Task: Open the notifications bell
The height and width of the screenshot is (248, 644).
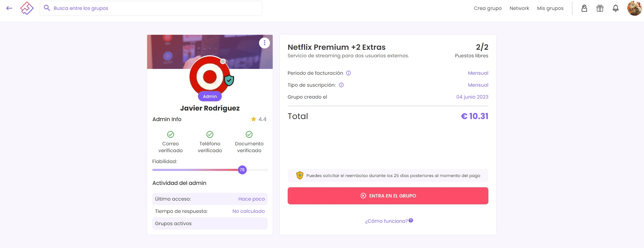Action: [x=615, y=8]
